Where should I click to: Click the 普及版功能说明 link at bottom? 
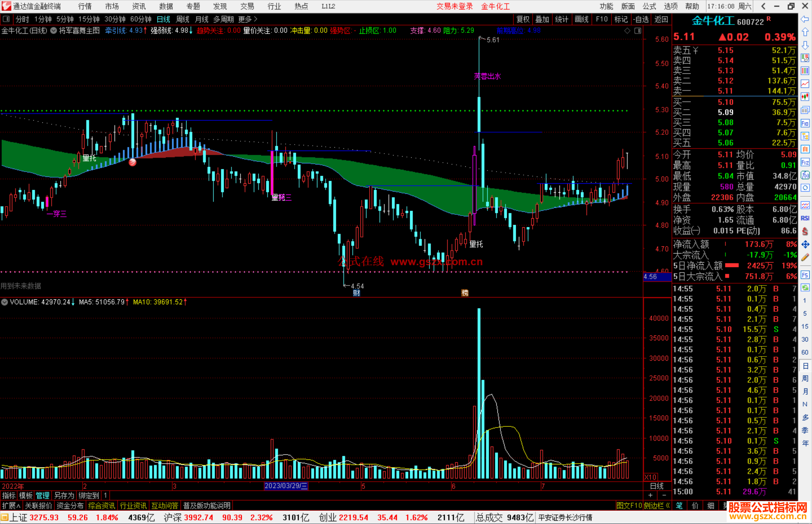[x=207, y=506]
